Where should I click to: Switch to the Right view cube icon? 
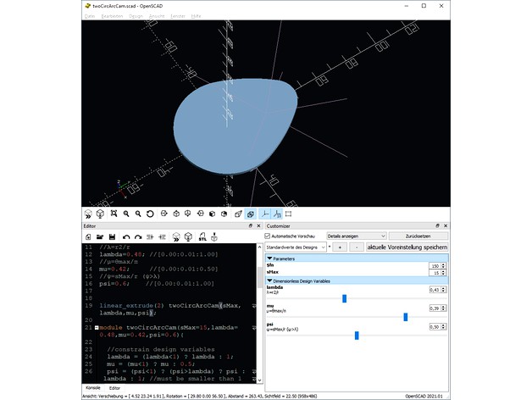pos(163,214)
